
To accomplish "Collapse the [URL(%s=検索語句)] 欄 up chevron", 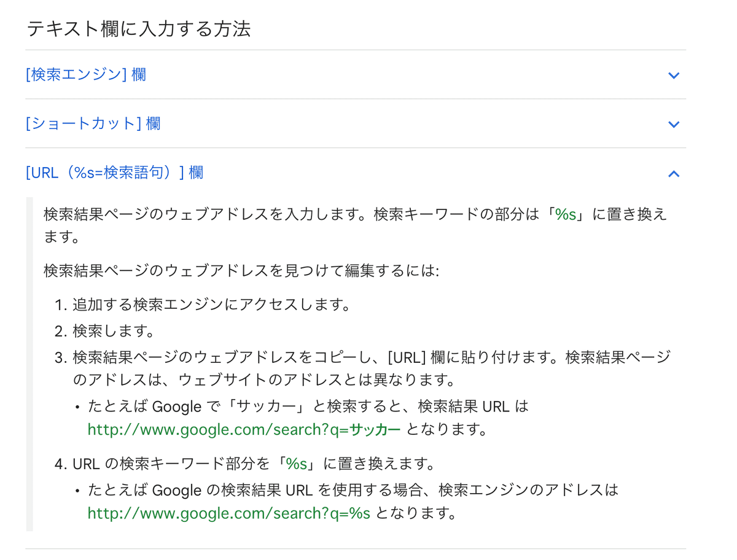I will click(x=674, y=173).
